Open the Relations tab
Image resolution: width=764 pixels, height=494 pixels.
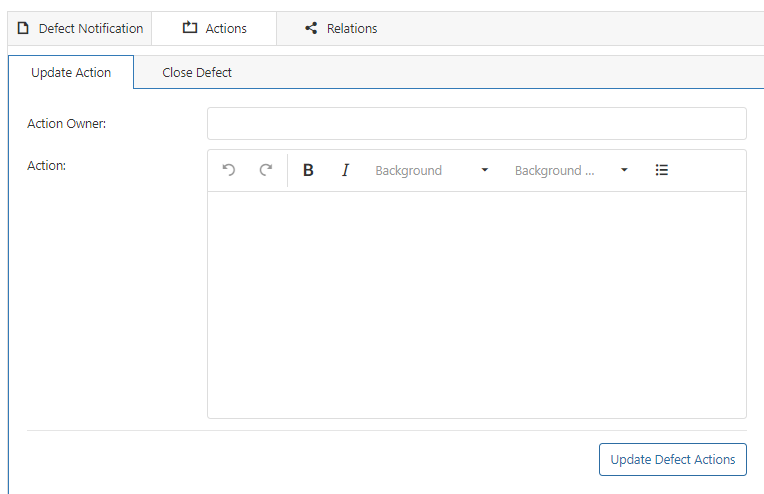tap(341, 28)
